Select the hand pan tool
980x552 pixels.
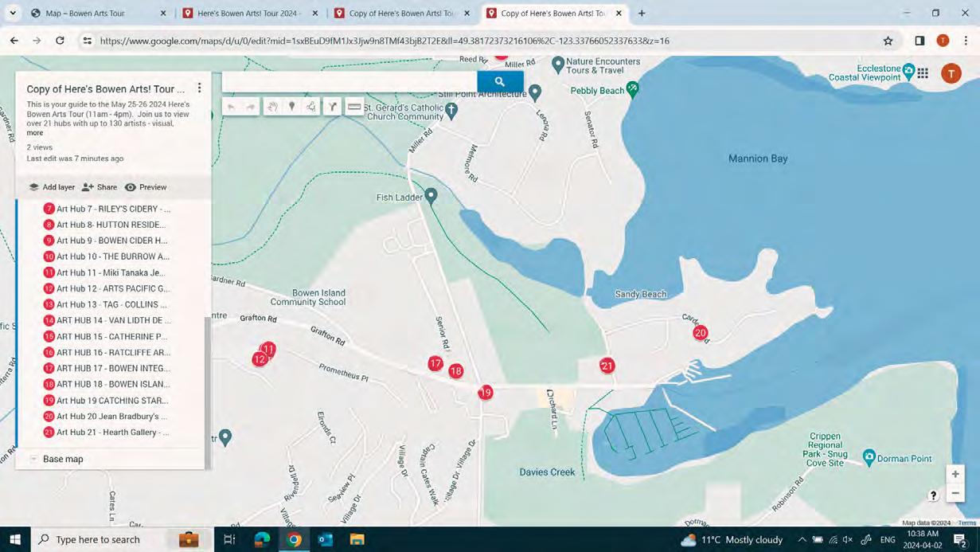(x=272, y=107)
